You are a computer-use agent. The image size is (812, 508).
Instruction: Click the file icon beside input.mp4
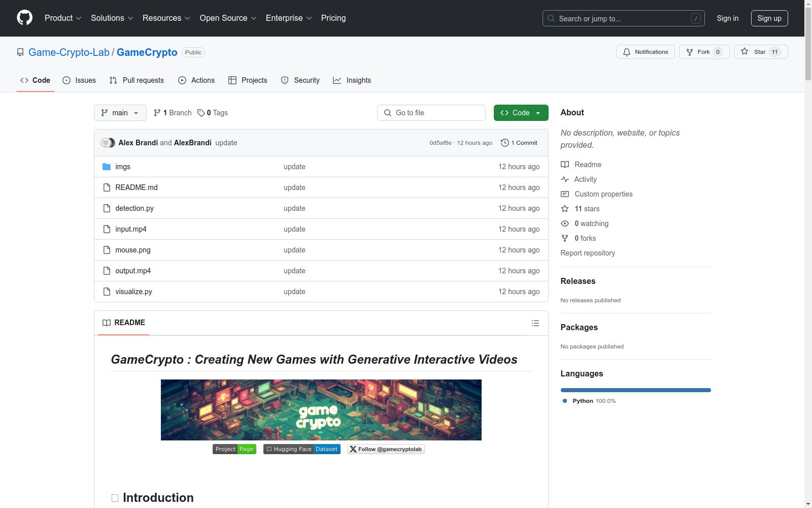107,229
